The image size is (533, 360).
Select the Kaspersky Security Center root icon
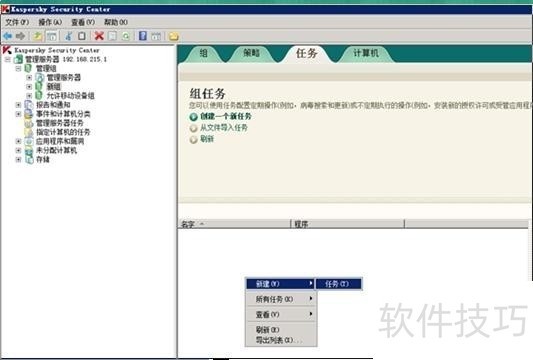point(7,50)
